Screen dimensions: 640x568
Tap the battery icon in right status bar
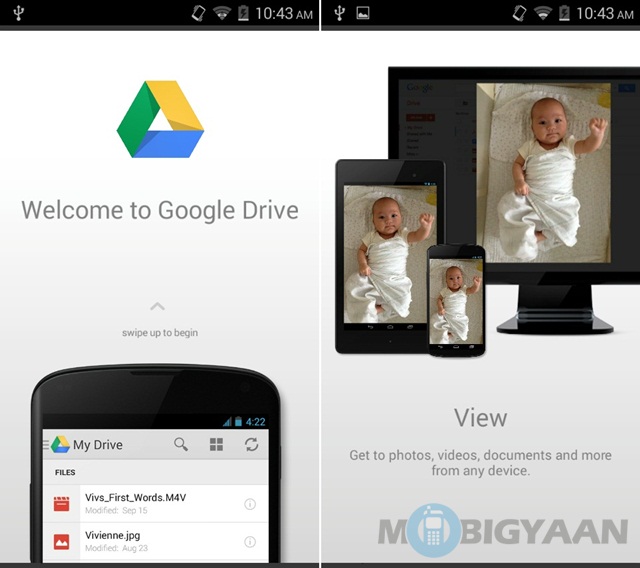pos(564,13)
